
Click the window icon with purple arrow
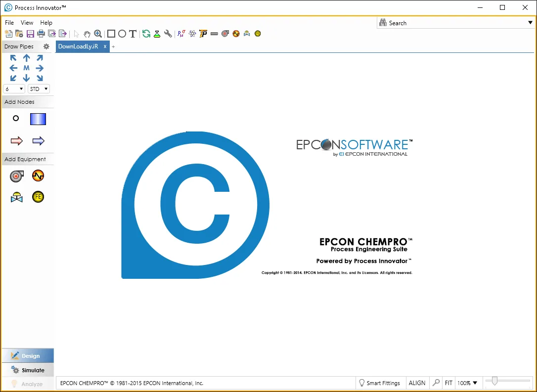click(x=52, y=34)
